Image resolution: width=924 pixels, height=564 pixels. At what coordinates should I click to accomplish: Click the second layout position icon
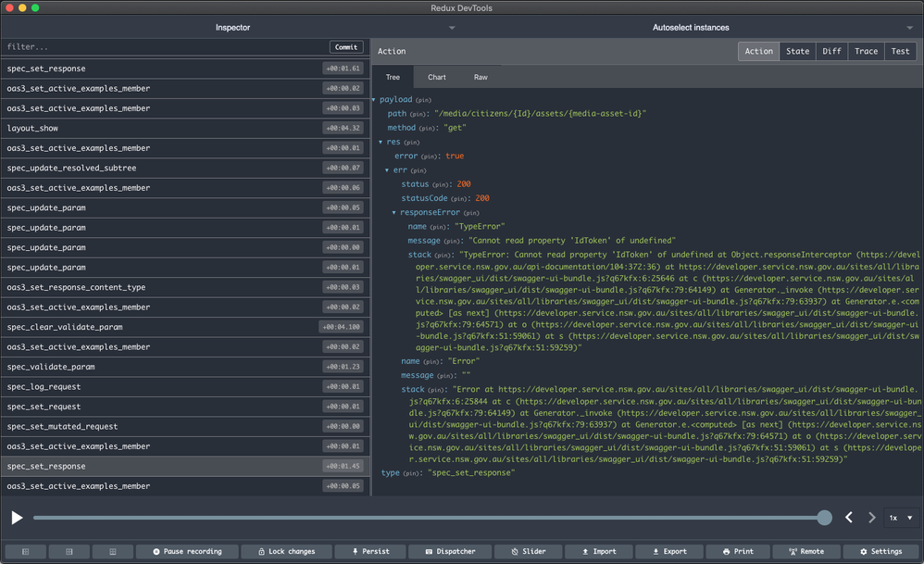(x=69, y=551)
